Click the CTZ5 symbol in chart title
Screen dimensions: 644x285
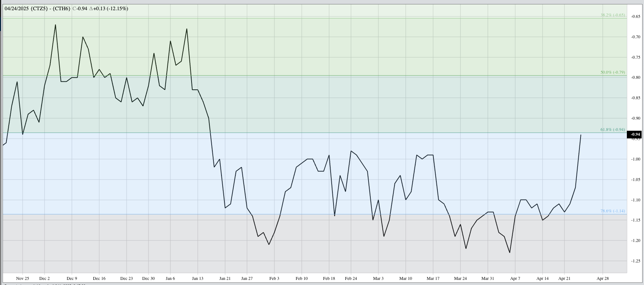38,8
